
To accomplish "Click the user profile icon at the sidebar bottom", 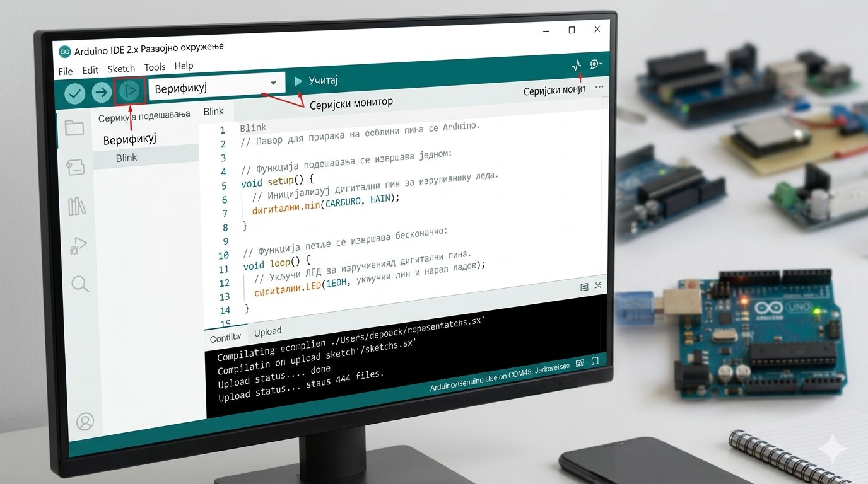I will click(x=85, y=421).
